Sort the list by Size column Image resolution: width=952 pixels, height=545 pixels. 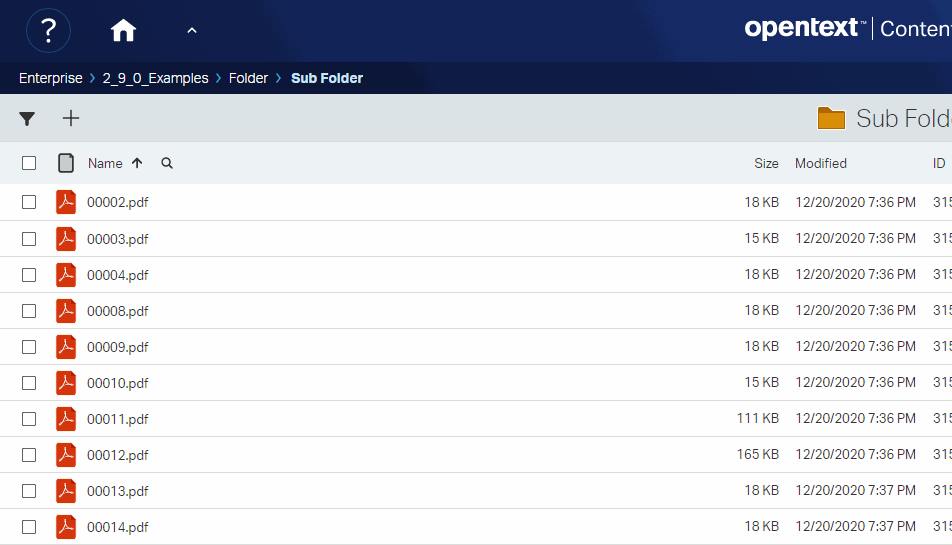point(766,163)
